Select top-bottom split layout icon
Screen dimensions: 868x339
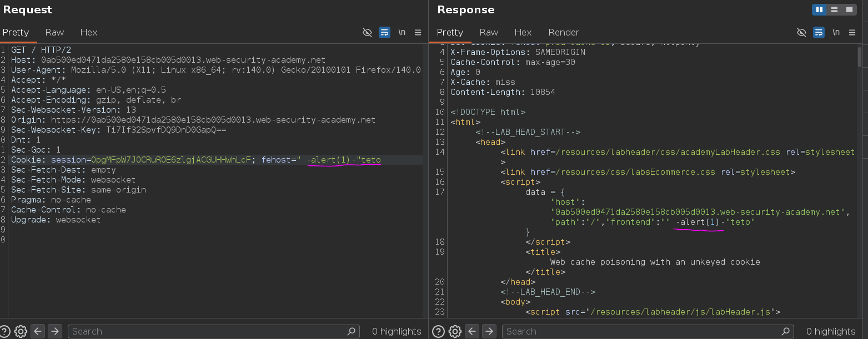835,9
